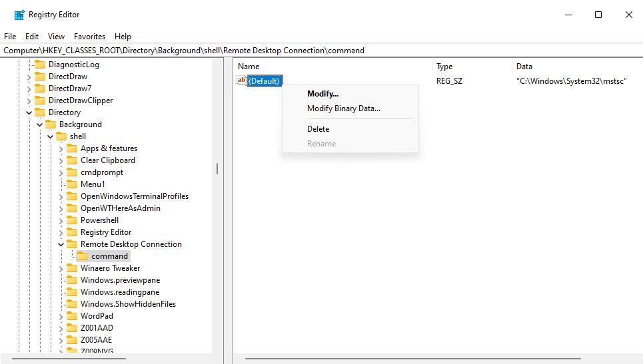Collapse the Directory tree node
This screenshot has height=364, width=643.
[29, 112]
